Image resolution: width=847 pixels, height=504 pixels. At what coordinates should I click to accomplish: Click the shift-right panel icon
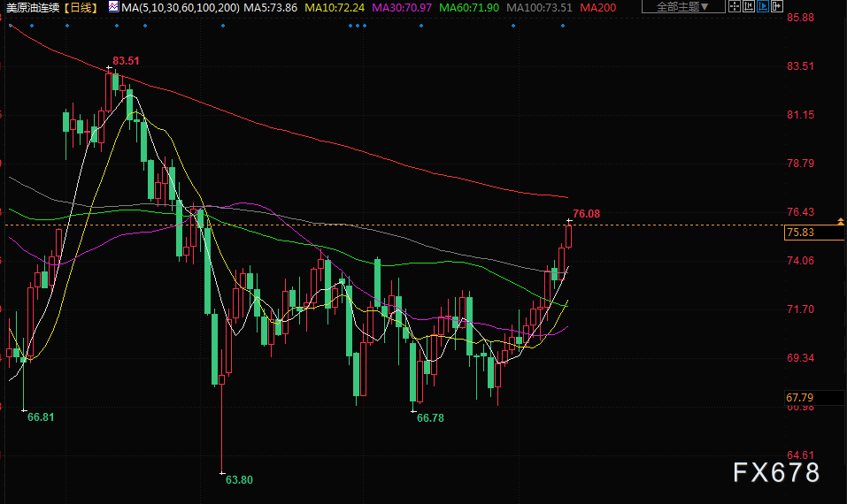pos(777,6)
